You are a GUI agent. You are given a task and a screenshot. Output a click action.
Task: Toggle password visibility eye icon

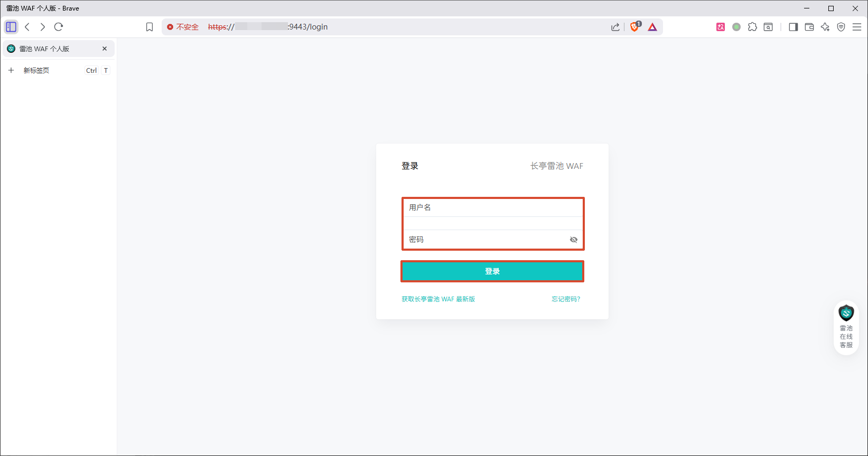pos(574,240)
